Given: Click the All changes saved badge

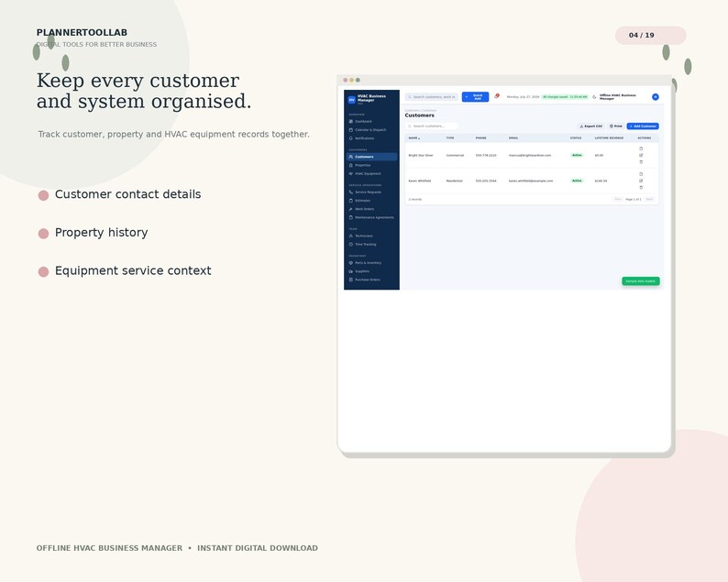Looking at the screenshot, I should coord(565,97).
